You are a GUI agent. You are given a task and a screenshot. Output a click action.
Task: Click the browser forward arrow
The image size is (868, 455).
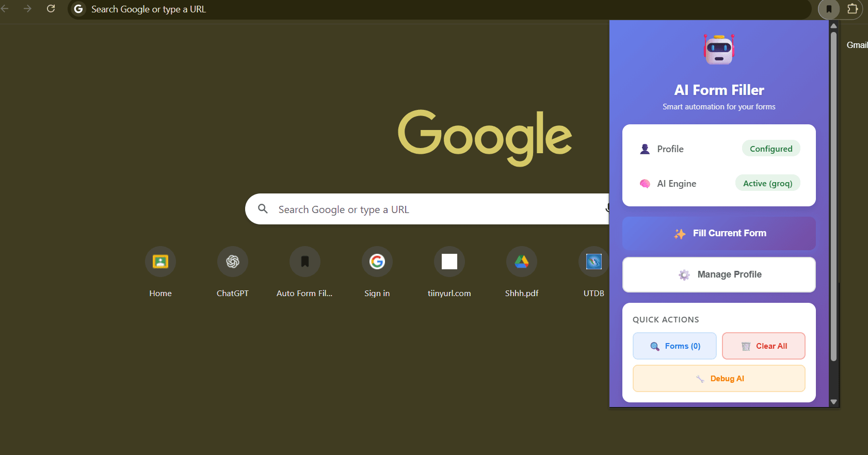[x=27, y=9]
